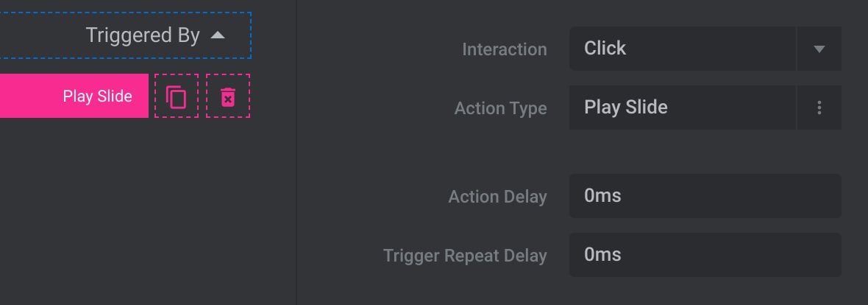
Task: Click the divider between action list and settings
Action: click(296, 152)
